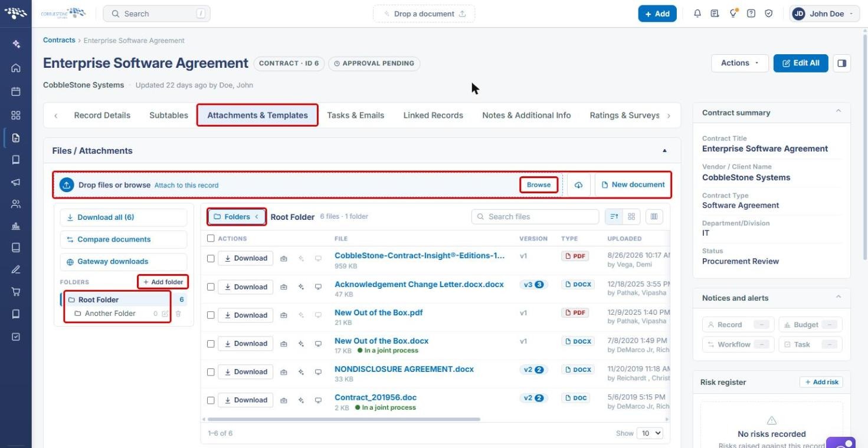Collapse the Notices and alerts panel

pos(838,298)
